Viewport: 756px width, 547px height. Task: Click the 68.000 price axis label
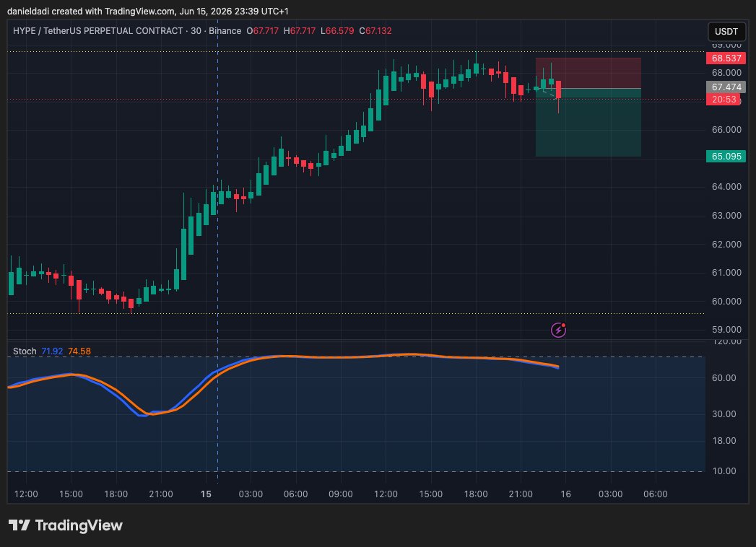(x=726, y=73)
